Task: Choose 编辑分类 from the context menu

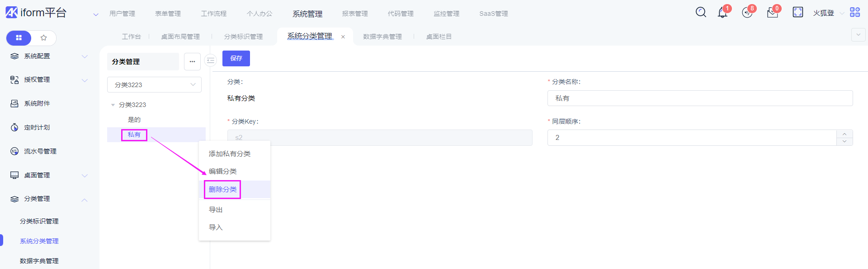Action: click(223, 172)
